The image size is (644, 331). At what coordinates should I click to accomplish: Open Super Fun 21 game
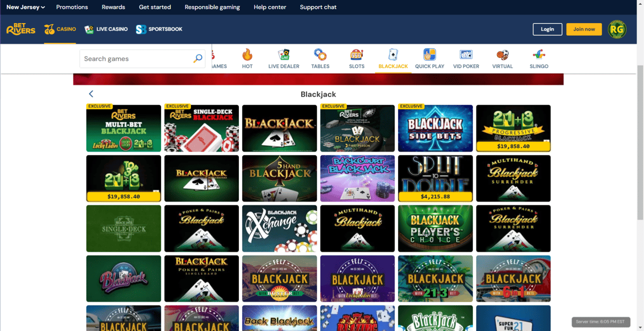pos(513,318)
